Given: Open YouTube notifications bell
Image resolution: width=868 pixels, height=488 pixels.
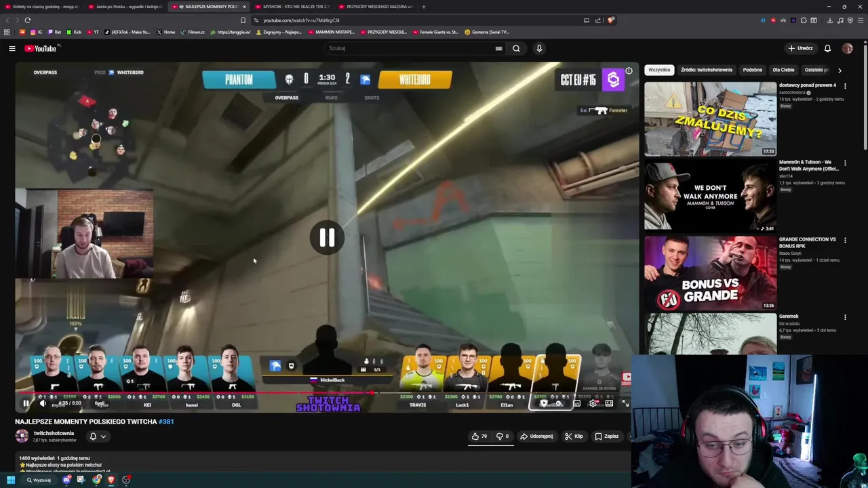Looking at the screenshot, I should tap(827, 48).
